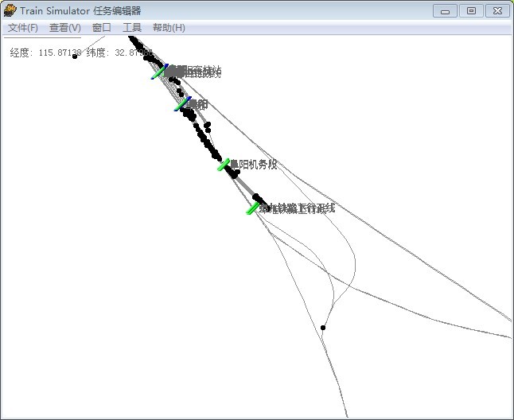Open the 文件(F) menu
Screen dimensions: 514x420
[x=22, y=28]
